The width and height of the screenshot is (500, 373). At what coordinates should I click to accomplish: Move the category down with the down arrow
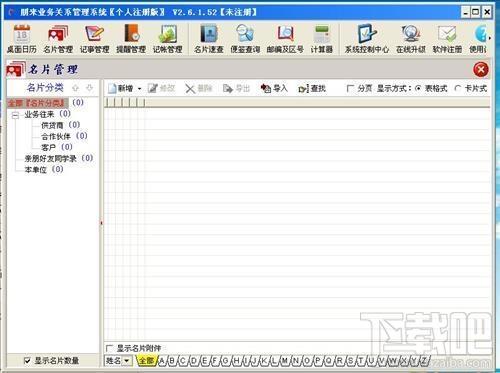tap(89, 88)
